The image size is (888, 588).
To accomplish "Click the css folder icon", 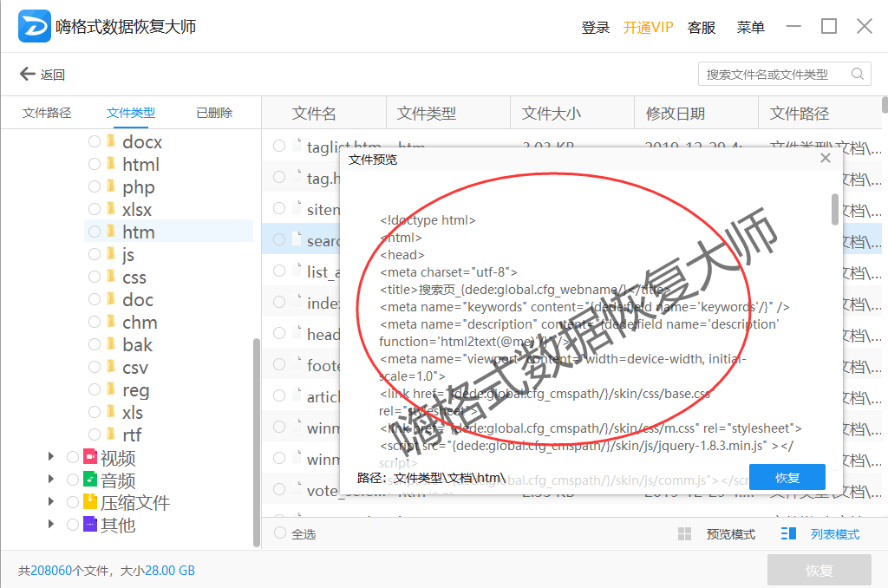I will click(111, 277).
